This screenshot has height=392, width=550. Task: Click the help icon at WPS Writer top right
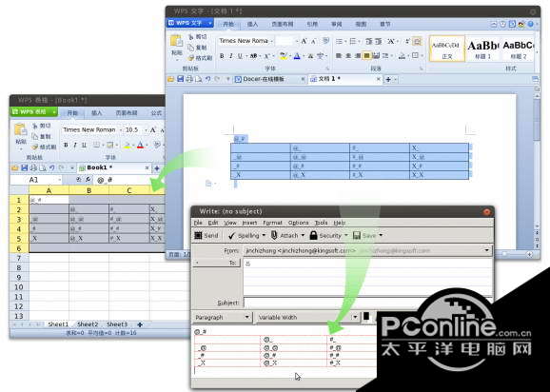(x=530, y=24)
